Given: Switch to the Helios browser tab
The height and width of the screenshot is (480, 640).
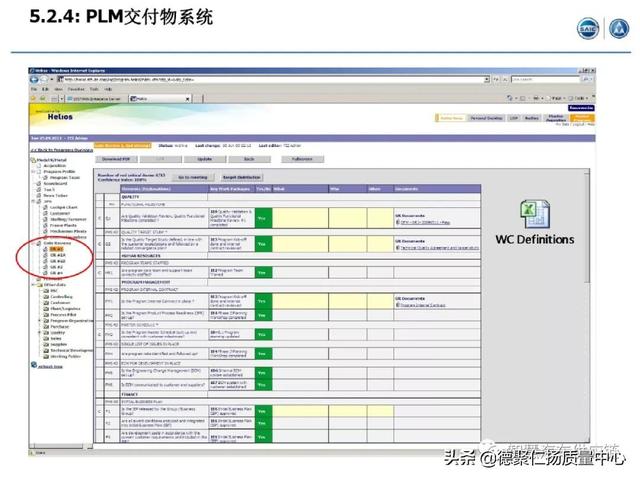Looking at the screenshot, I should 159,99.
